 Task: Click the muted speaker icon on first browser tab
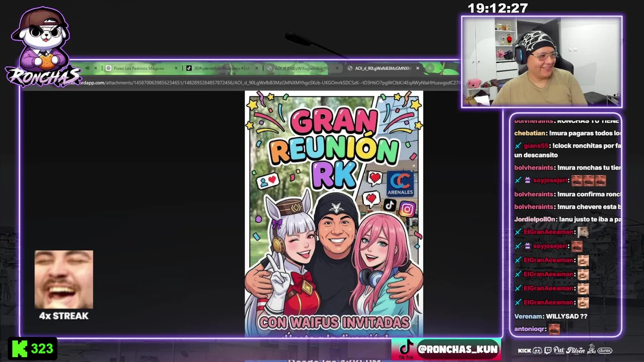point(88,68)
